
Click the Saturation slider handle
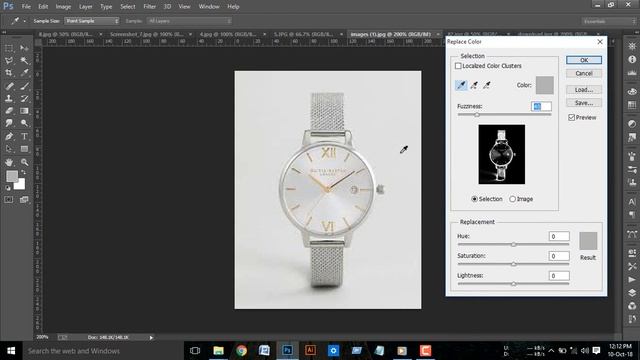(x=513, y=264)
